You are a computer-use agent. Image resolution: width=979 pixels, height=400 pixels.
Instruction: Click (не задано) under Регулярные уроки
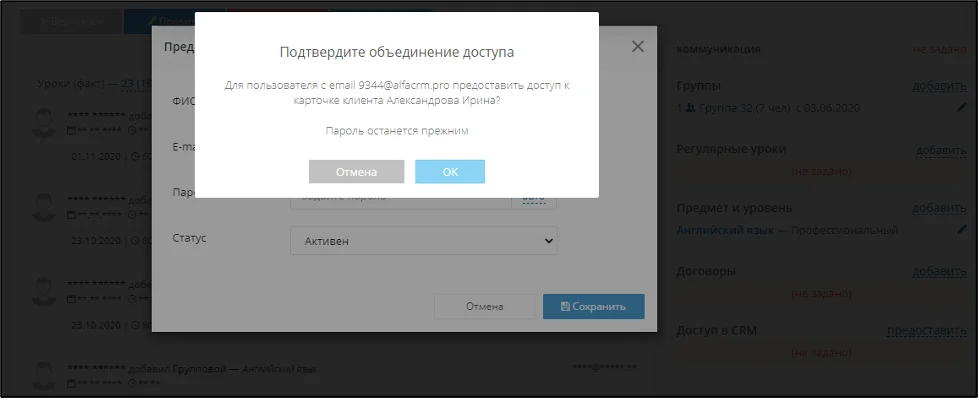(821, 171)
